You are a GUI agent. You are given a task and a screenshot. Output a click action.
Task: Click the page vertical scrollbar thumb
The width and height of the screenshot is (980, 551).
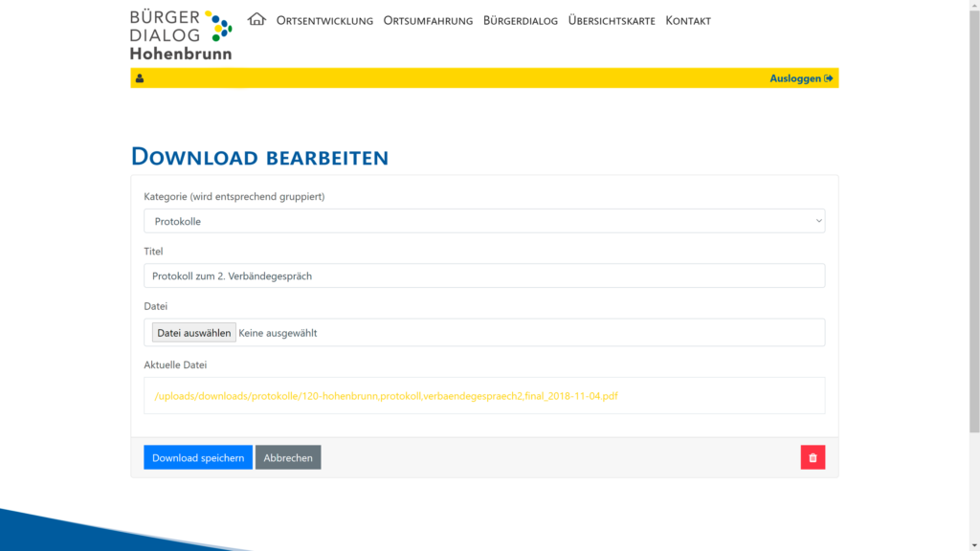point(974,220)
